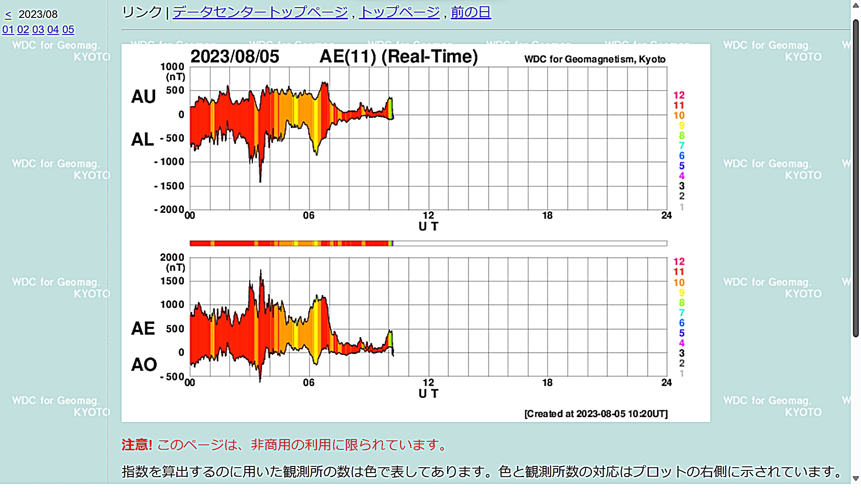
Task: Open day 05 link
Action: tap(68, 30)
